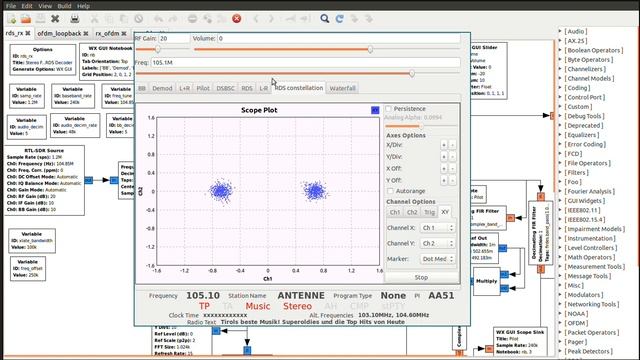Expand the [Channelizers] category
The image size is (640, 360).
click(560, 69)
